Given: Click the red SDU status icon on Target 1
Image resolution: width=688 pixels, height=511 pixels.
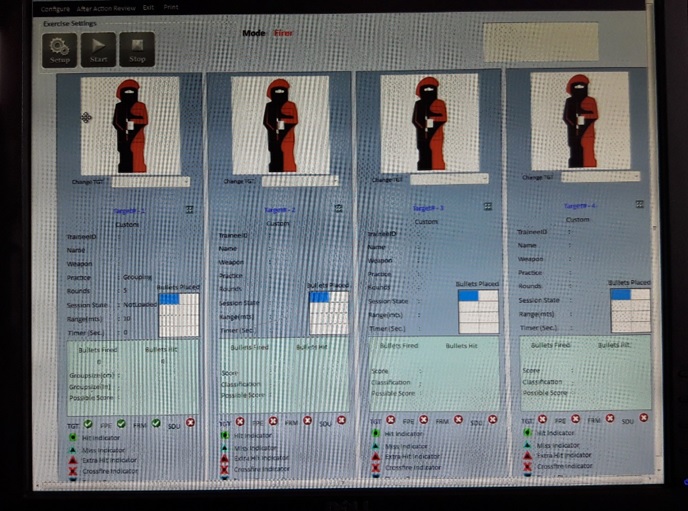Looking at the screenshot, I should click(x=190, y=422).
